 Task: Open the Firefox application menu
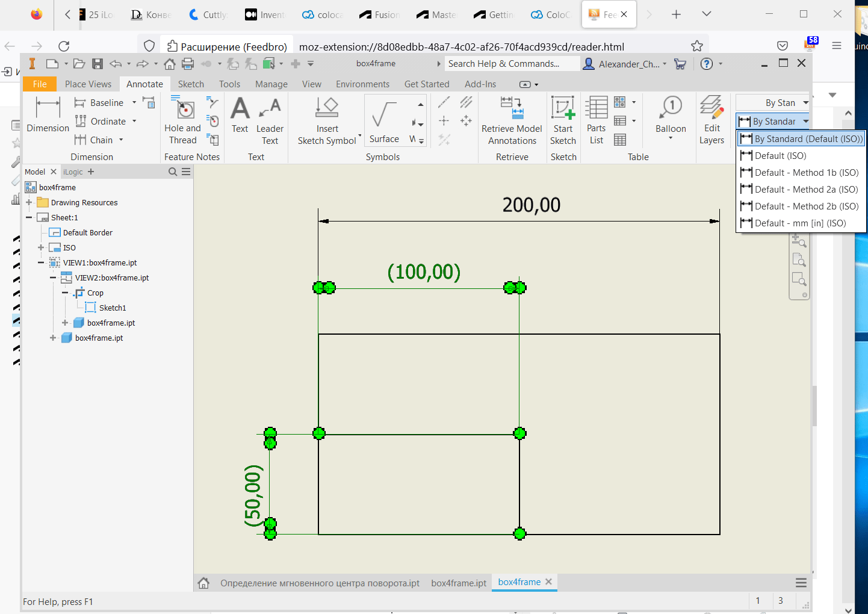pyautogui.click(x=837, y=46)
